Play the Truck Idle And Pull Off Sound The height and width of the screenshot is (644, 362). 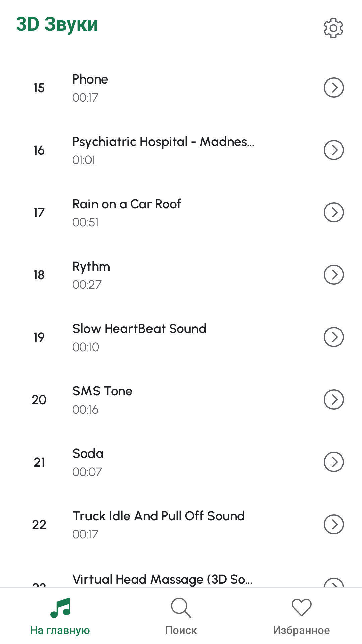coord(159,516)
